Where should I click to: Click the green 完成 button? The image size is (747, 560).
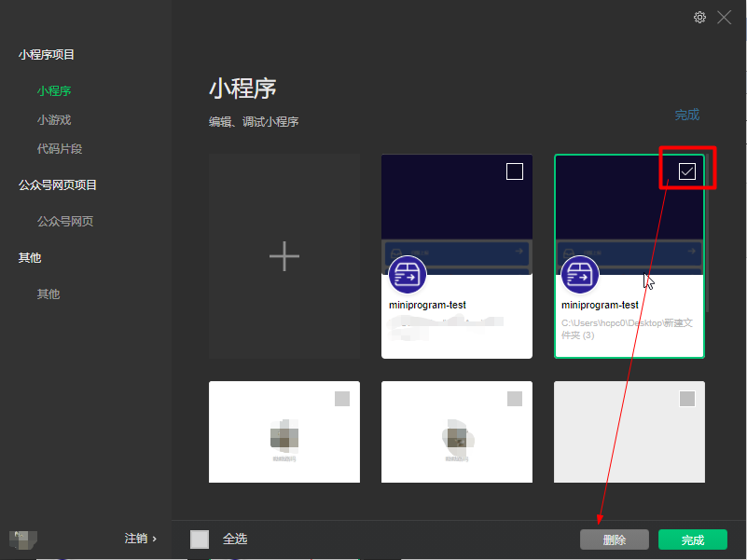pyautogui.click(x=693, y=540)
